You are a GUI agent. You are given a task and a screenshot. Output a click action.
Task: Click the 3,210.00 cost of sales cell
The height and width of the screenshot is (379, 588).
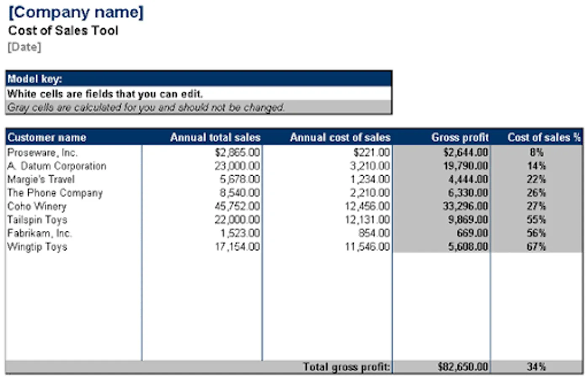click(x=327, y=166)
